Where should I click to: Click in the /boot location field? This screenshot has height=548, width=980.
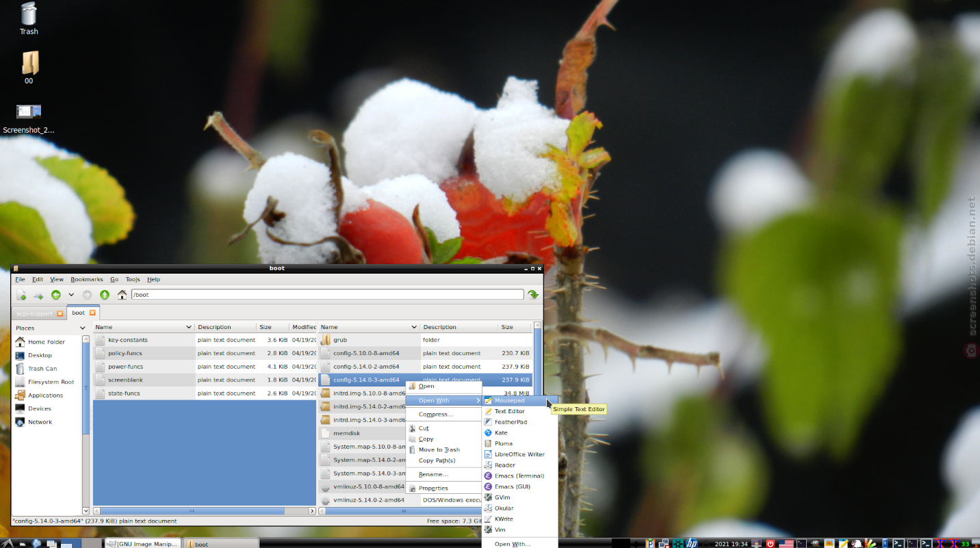[x=328, y=295]
